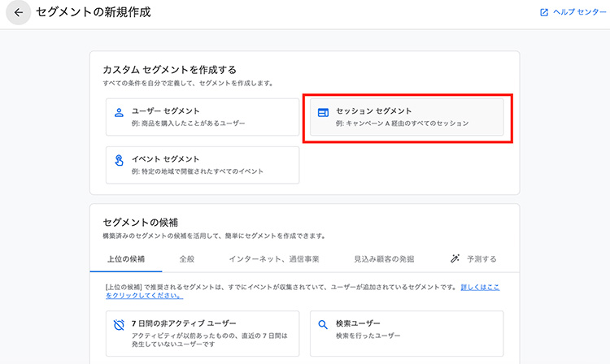Select the ユーザー セグメント card
The height and width of the screenshot is (364, 610).
click(x=203, y=117)
